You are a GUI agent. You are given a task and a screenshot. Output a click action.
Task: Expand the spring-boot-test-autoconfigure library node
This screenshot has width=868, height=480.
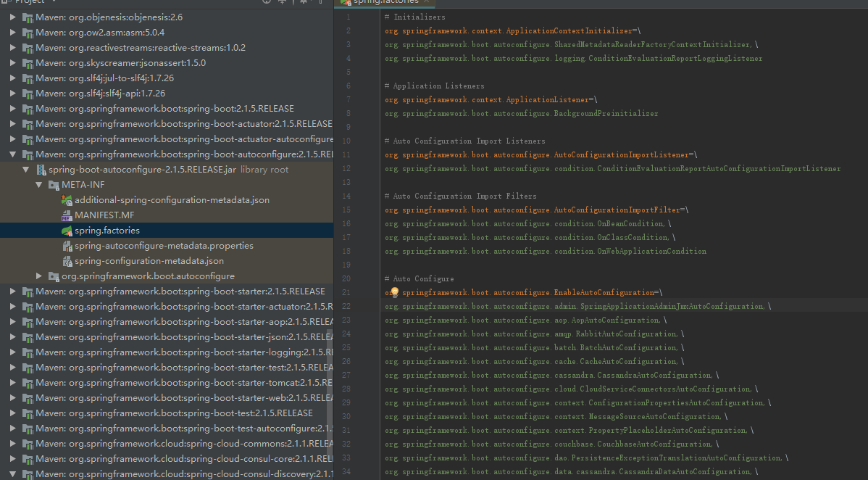pos(12,429)
